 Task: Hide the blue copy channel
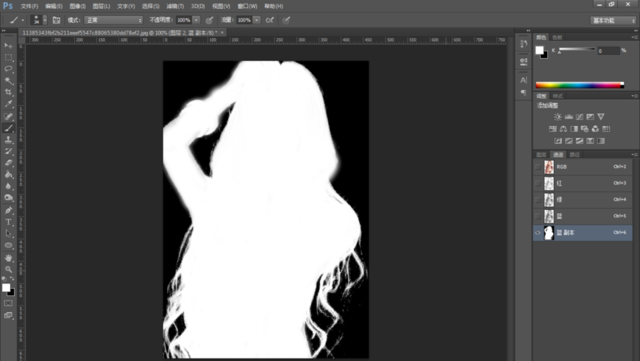pos(538,233)
